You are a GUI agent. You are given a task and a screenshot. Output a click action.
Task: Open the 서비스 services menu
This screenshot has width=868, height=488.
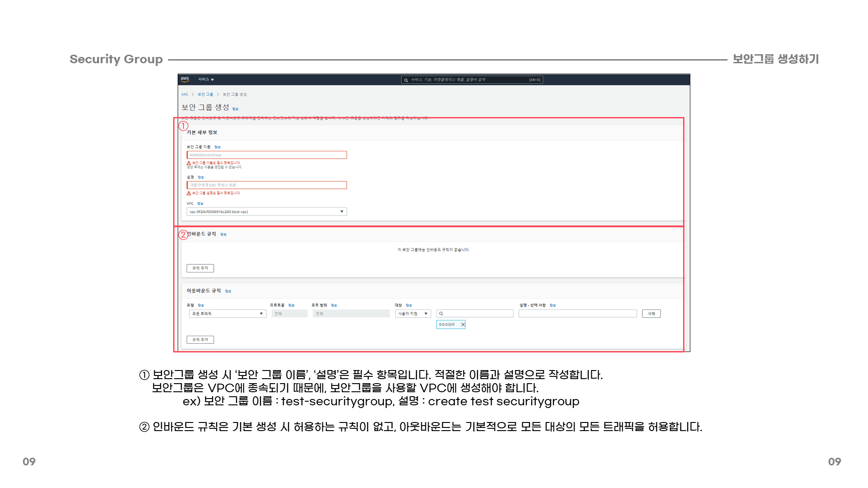point(206,80)
